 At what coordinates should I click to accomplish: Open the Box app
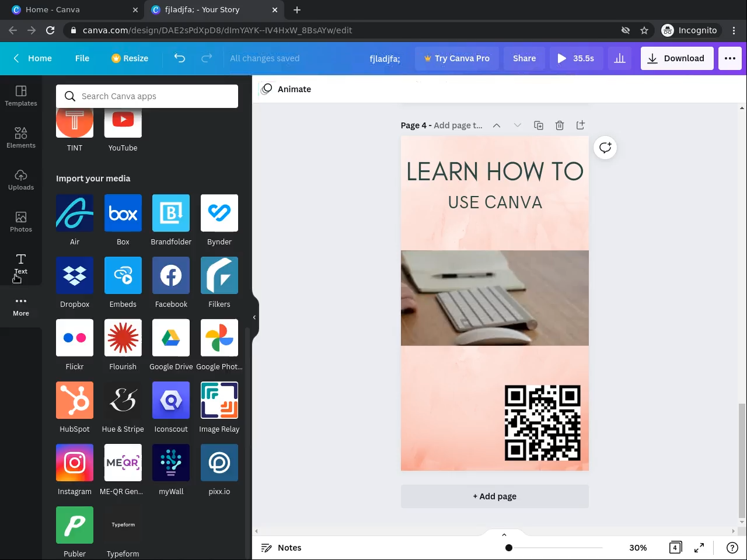click(123, 213)
